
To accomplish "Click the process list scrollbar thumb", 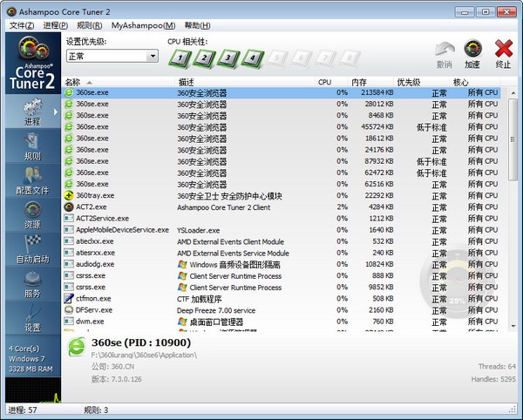I will (513, 139).
